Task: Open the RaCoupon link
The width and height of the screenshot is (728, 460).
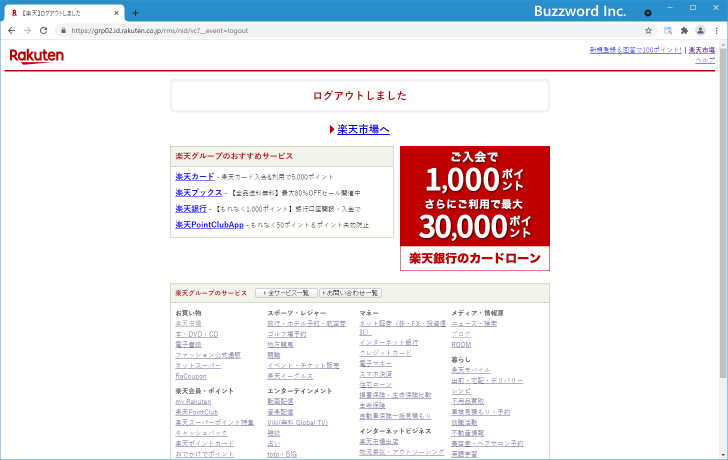Action: (190, 376)
